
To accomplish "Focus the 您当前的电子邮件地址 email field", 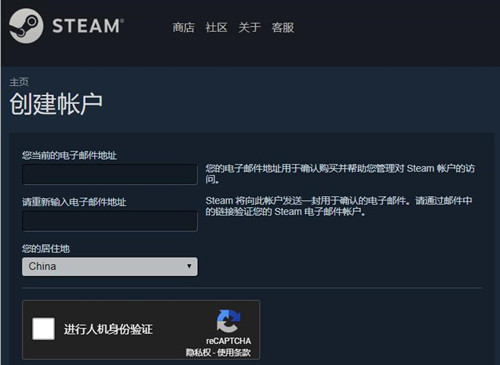I will (x=110, y=174).
